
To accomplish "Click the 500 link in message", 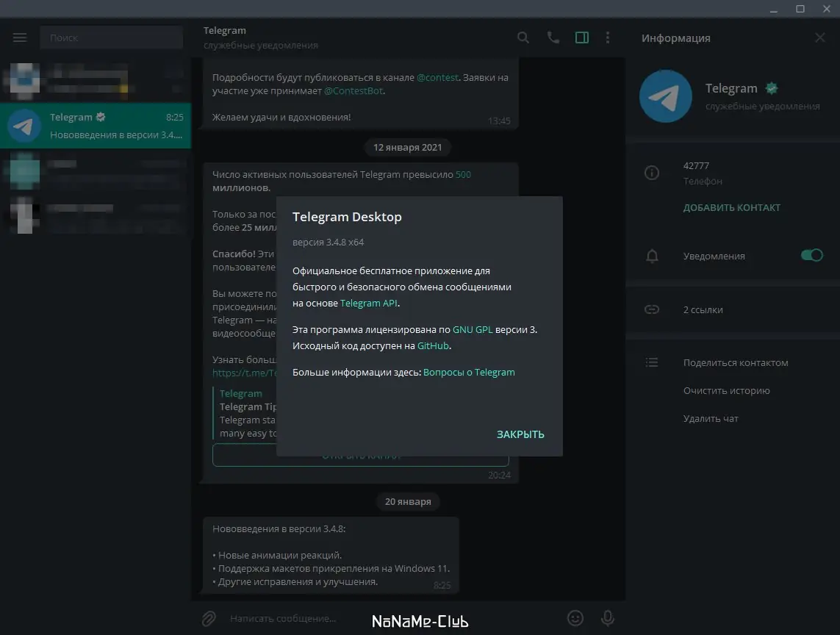I will click(463, 175).
